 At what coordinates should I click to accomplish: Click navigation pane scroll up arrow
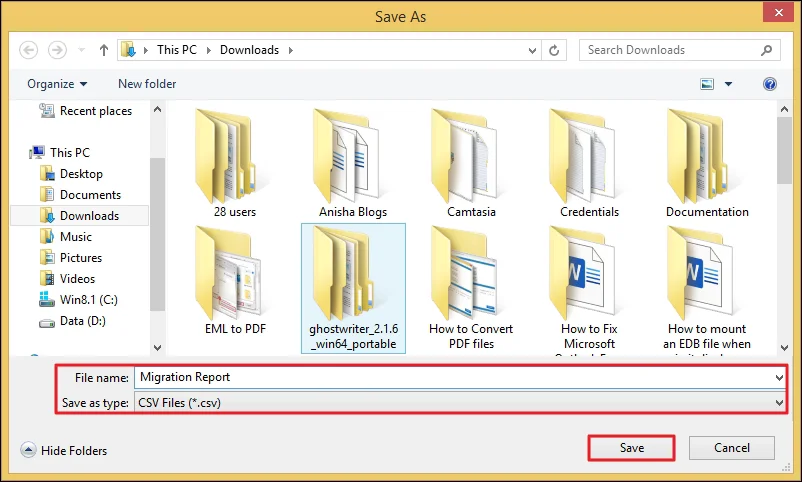click(158, 109)
